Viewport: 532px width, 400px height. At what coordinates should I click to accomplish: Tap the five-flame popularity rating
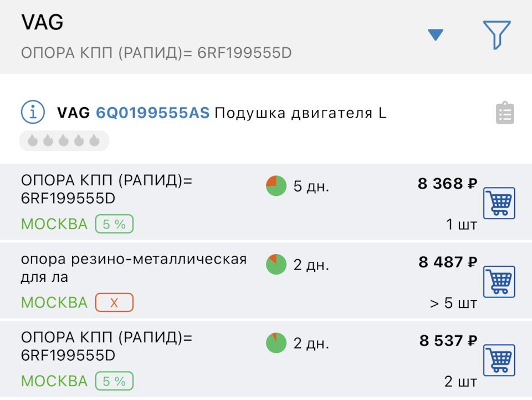click(x=64, y=141)
